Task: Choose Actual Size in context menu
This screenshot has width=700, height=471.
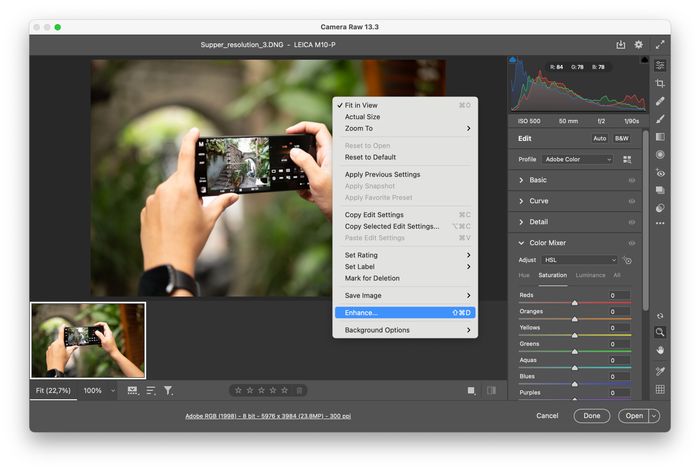Action: pos(405,117)
